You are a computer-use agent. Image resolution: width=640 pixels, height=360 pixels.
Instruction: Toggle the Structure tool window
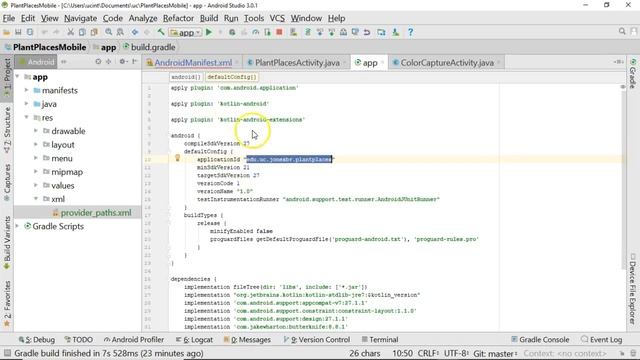click(x=7, y=130)
